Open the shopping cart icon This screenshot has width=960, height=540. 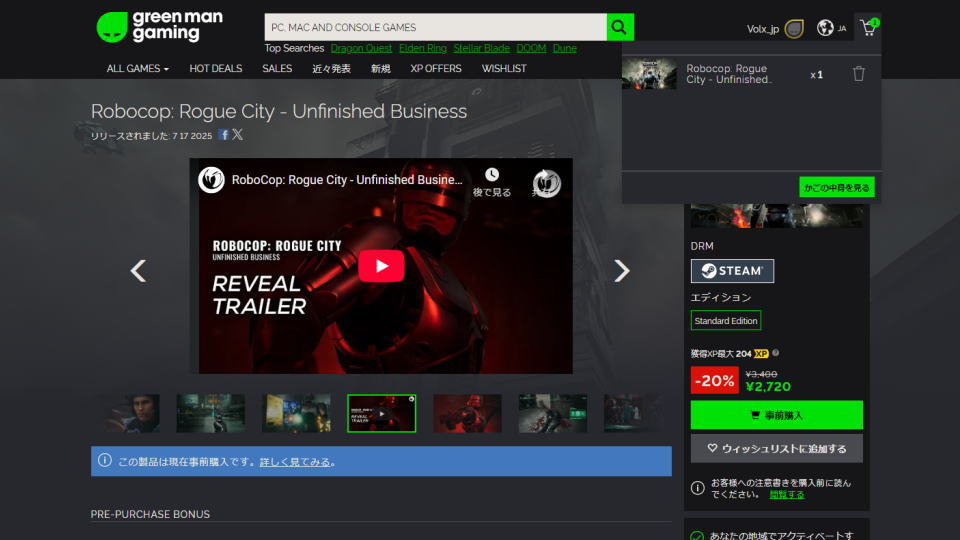868,28
